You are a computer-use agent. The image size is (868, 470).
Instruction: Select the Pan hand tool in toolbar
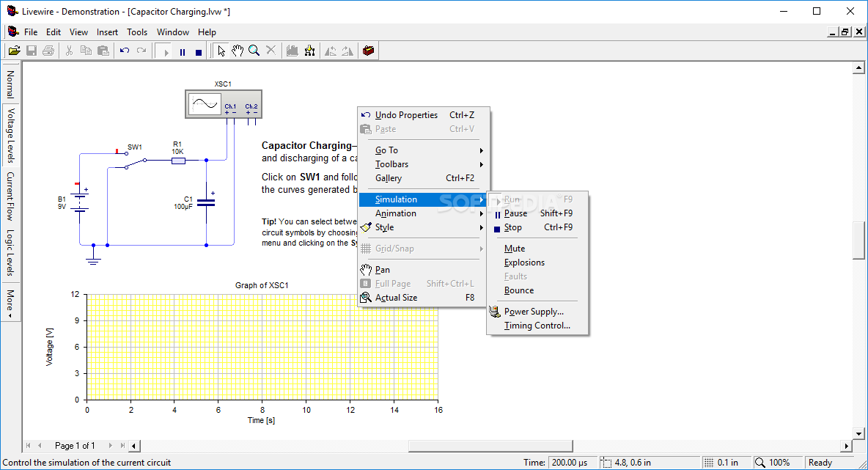pyautogui.click(x=238, y=51)
